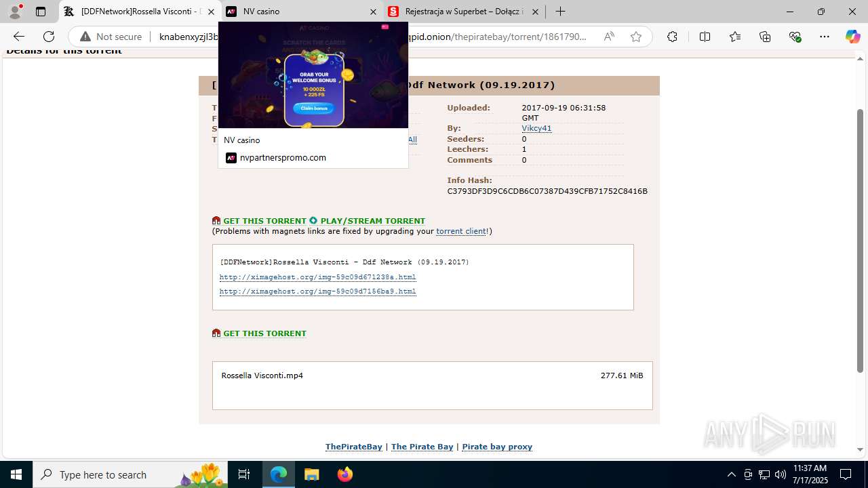Click the Read aloud icon
Screen dimensions: 868x488
tap(609, 37)
